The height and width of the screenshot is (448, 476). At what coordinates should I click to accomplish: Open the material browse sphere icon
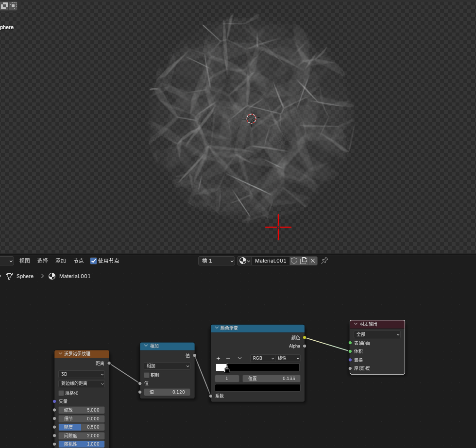click(244, 261)
